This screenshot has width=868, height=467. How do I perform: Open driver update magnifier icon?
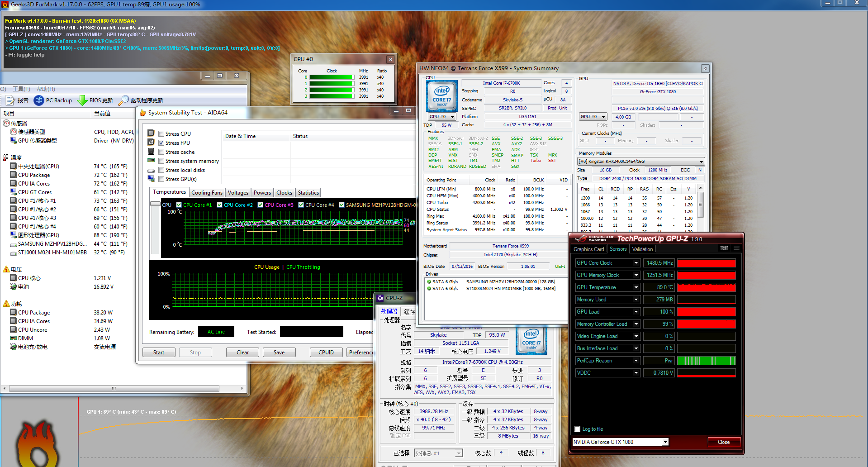tap(123, 100)
